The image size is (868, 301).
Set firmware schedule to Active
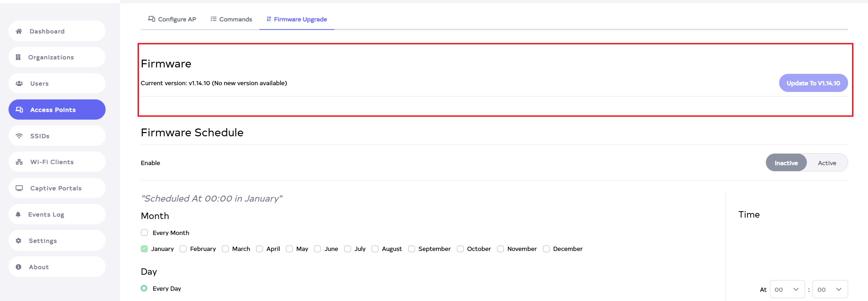click(x=827, y=163)
